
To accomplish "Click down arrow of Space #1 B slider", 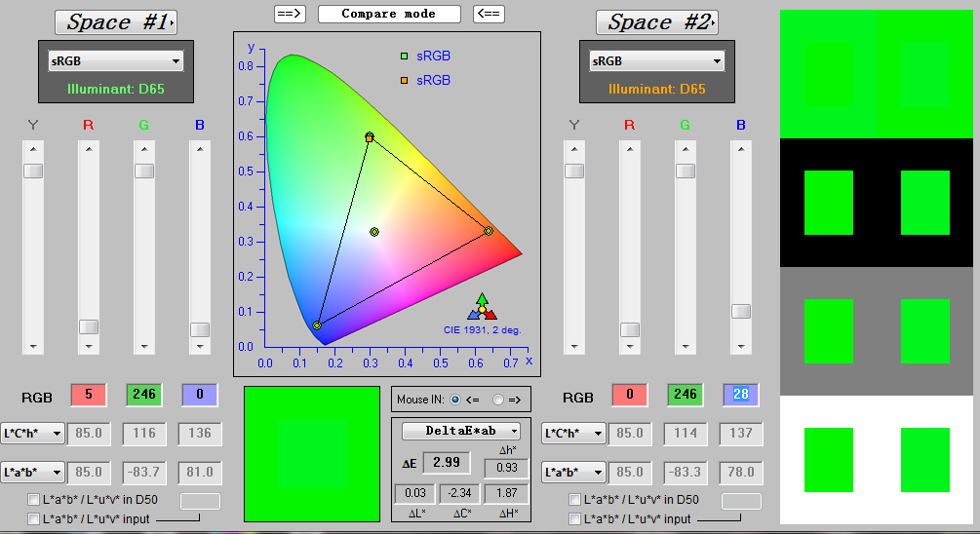I will click(x=200, y=347).
